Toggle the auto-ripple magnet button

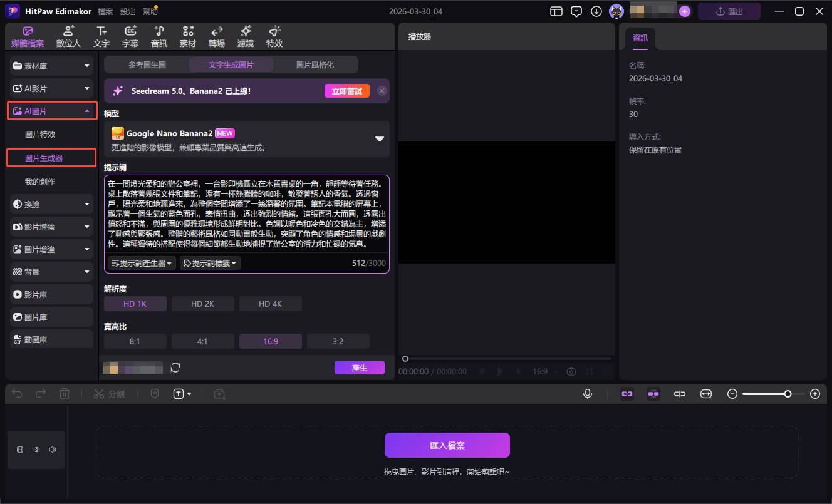[653, 393]
